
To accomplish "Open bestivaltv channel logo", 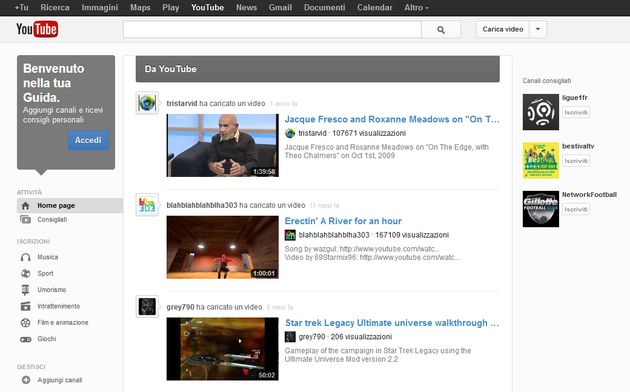I will coord(540,161).
